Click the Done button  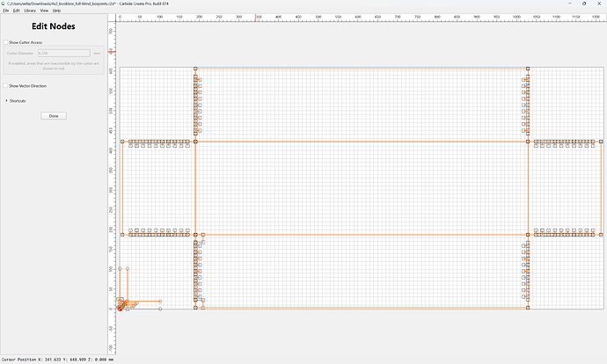tap(54, 116)
